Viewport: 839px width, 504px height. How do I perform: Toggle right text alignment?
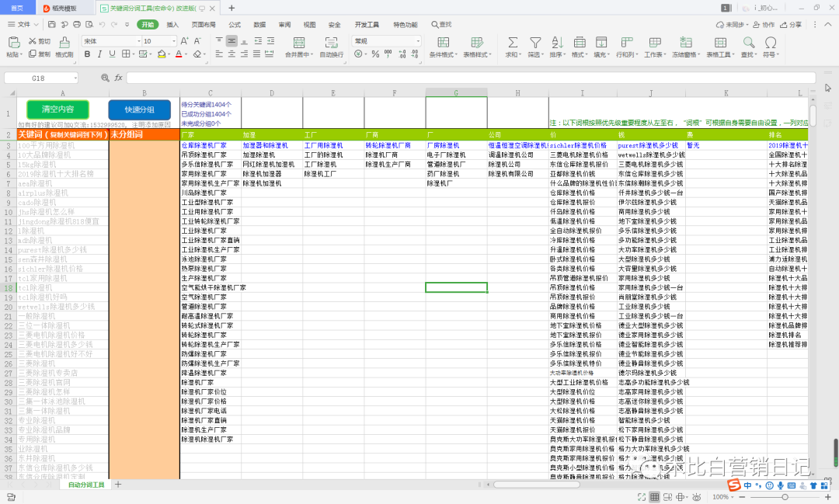[x=244, y=54]
